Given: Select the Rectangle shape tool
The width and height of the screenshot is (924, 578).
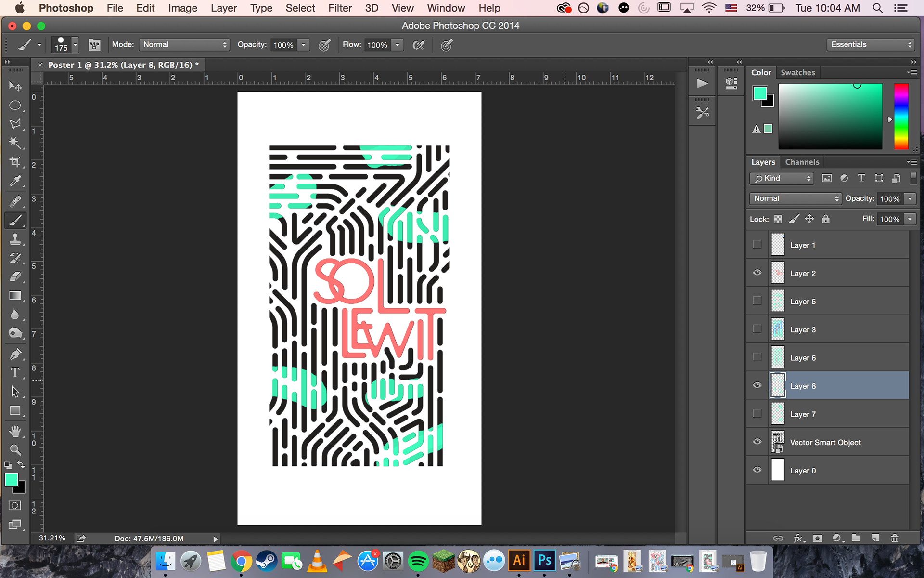Looking at the screenshot, I should [x=15, y=411].
